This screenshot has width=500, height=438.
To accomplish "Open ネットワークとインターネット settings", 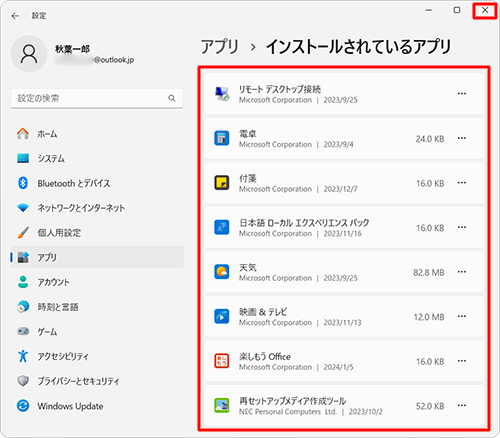I will coord(97,208).
